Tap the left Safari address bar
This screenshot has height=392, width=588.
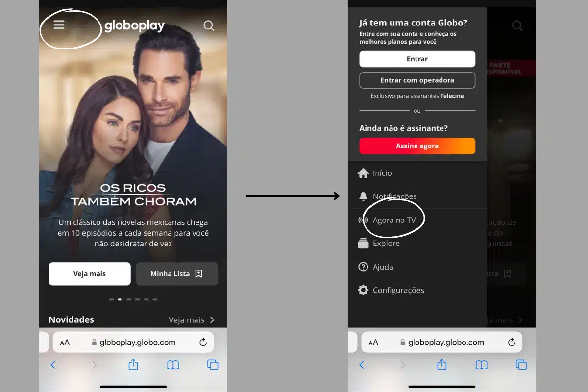(x=133, y=343)
